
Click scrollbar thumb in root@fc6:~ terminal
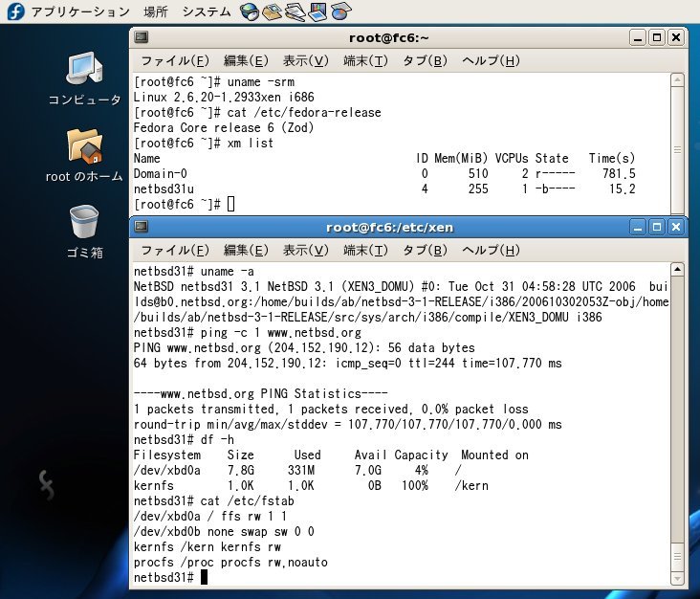tap(677, 150)
